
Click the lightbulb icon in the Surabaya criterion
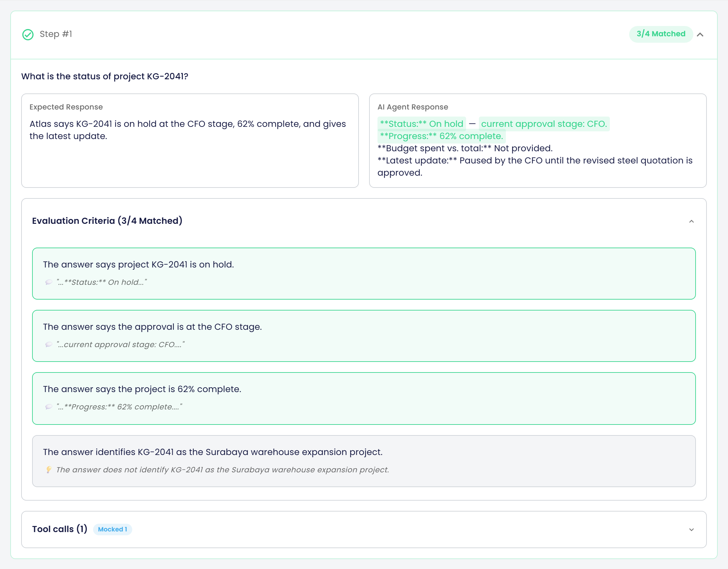point(49,469)
